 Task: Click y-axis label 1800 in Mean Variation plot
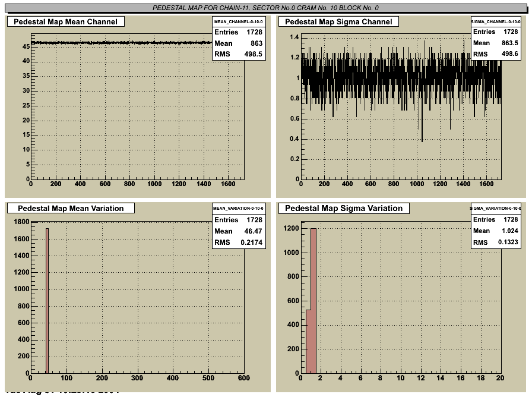[22, 222]
